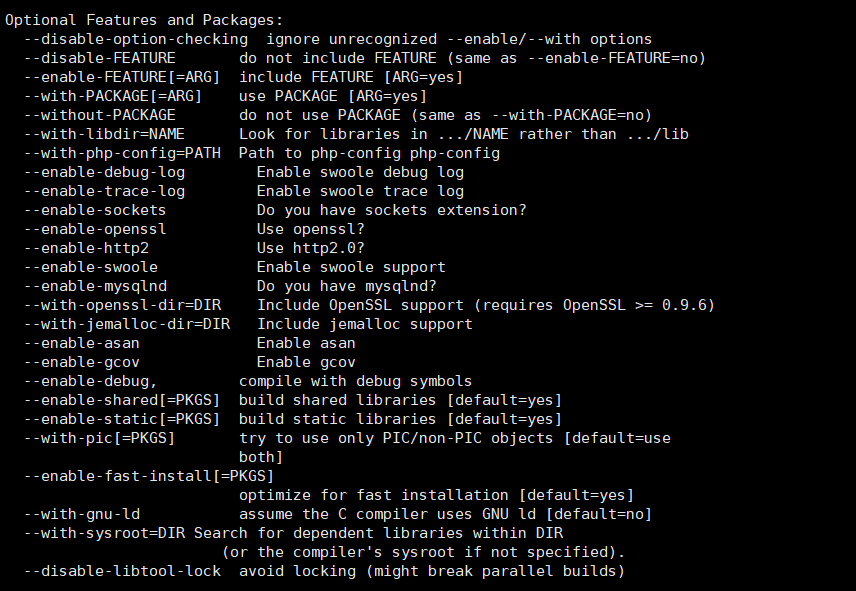Click the --enable-sockets option
Image resolution: width=856 pixels, height=591 pixels.
click(x=95, y=210)
